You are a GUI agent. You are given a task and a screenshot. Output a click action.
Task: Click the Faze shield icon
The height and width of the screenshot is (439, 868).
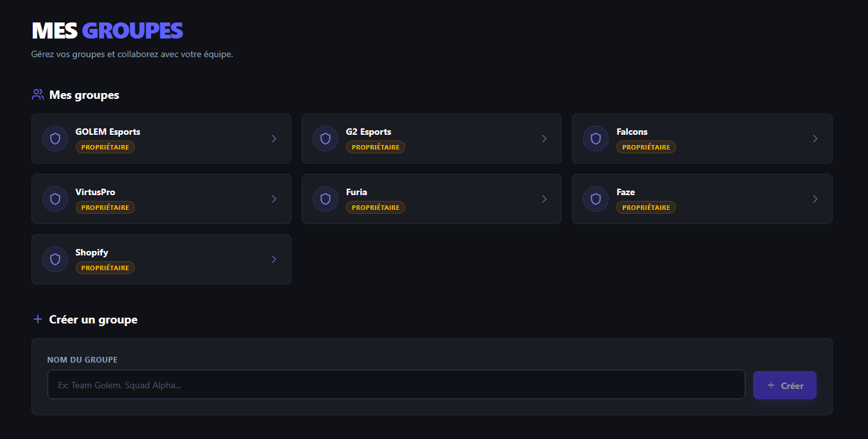[596, 198]
